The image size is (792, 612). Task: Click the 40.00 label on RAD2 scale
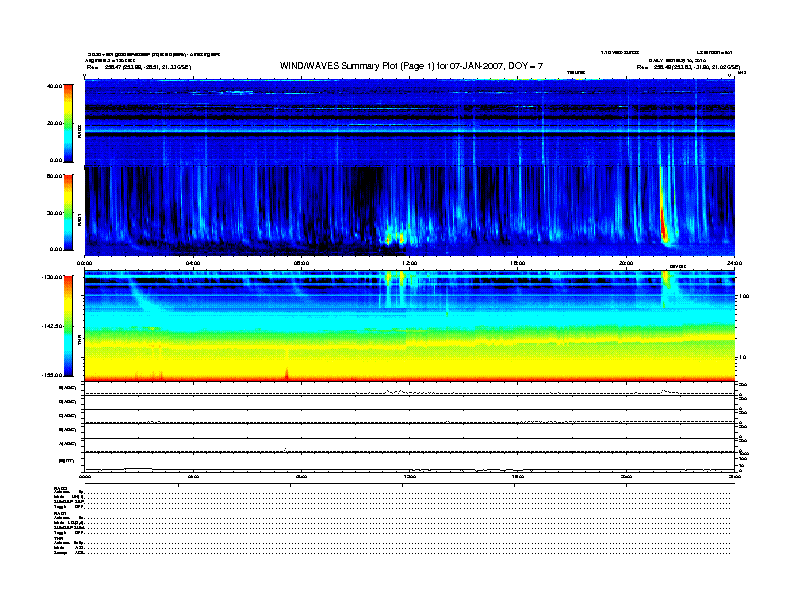click(x=54, y=86)
